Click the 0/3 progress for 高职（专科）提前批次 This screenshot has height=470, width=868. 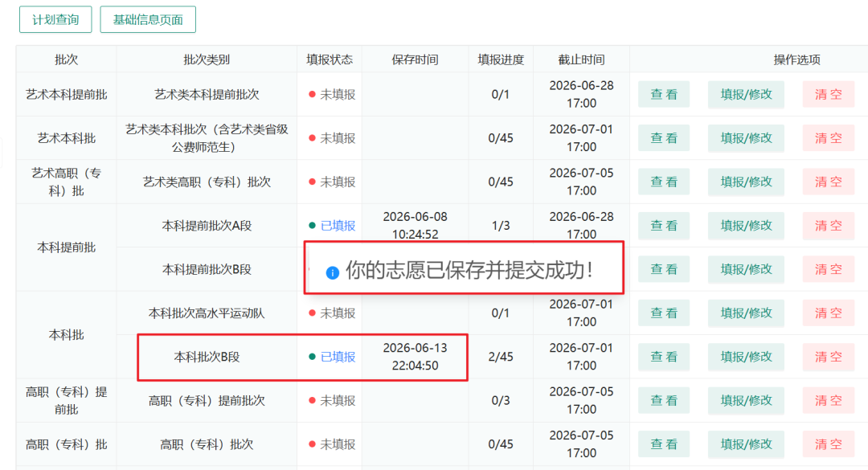pyautogui.click(x=501, y=400)
